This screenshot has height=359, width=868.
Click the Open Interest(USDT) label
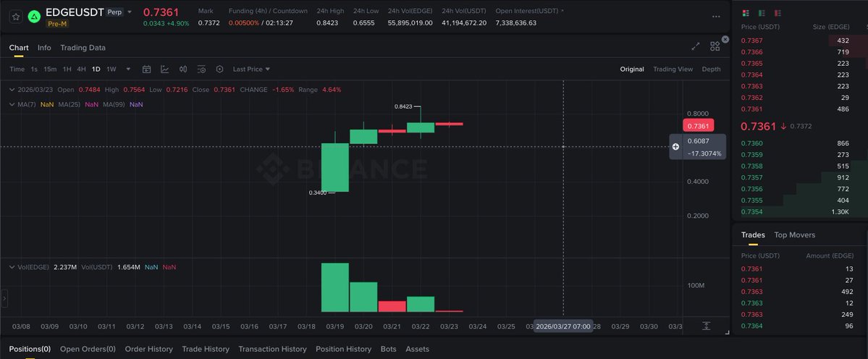(x=526, y=11)
